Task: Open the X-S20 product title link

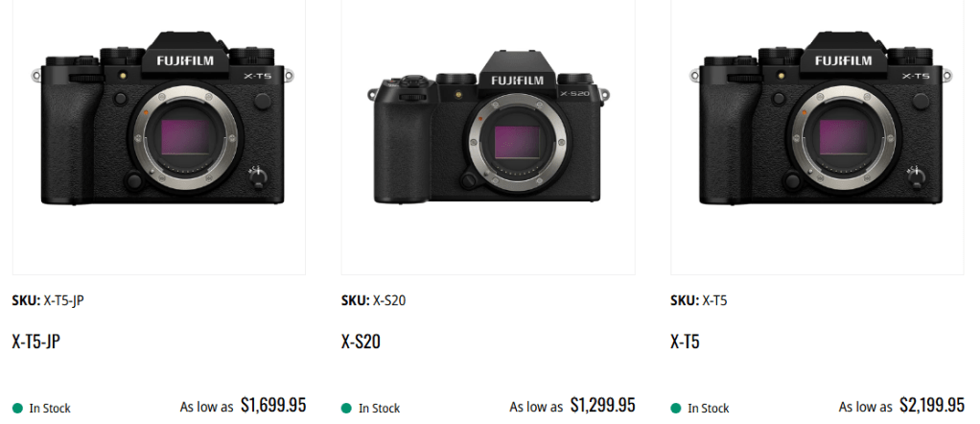Action: [x=361, y=341]
